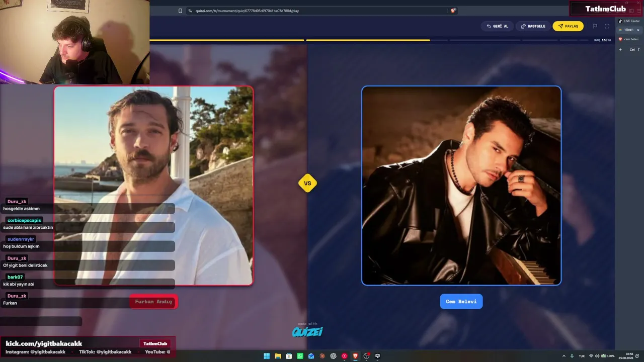
Task: Click the match counter 15/16 text
Action: pos(603,40)
